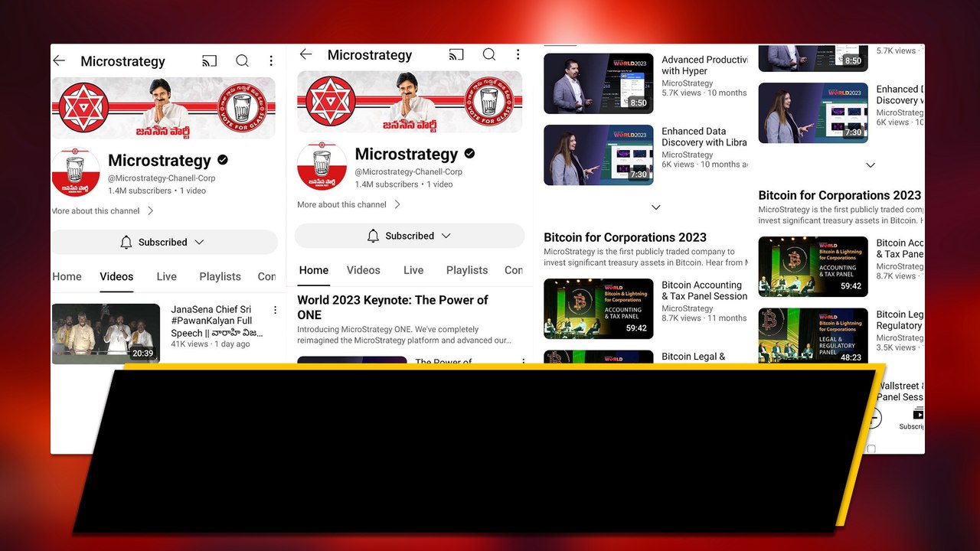Tap glass-logo channel avatar in Videos-tab screen
This screenshot has width=980, height=551.
pos(76,173)
